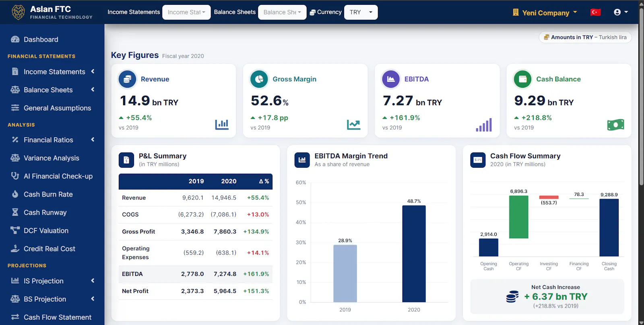The height and width of the screenshot is (325, 644).
Task: Open Dashboard from the sidebar
Action: (x=52, y=39)
